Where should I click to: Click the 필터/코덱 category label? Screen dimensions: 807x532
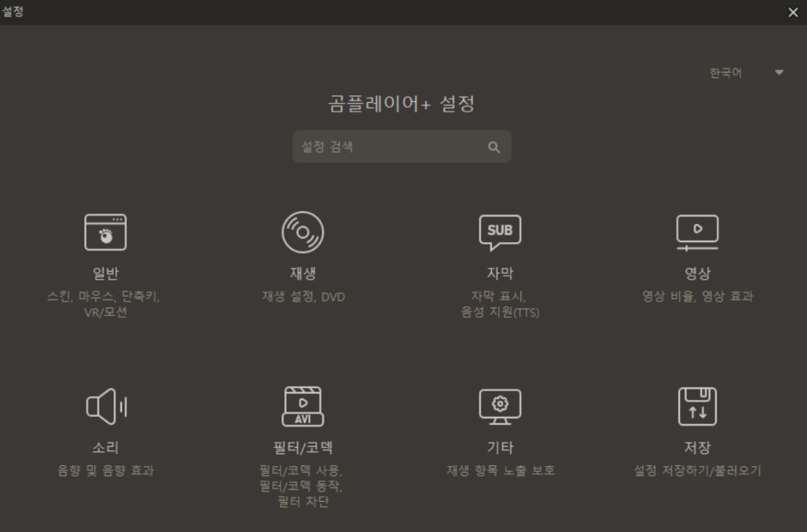point(302,448)
